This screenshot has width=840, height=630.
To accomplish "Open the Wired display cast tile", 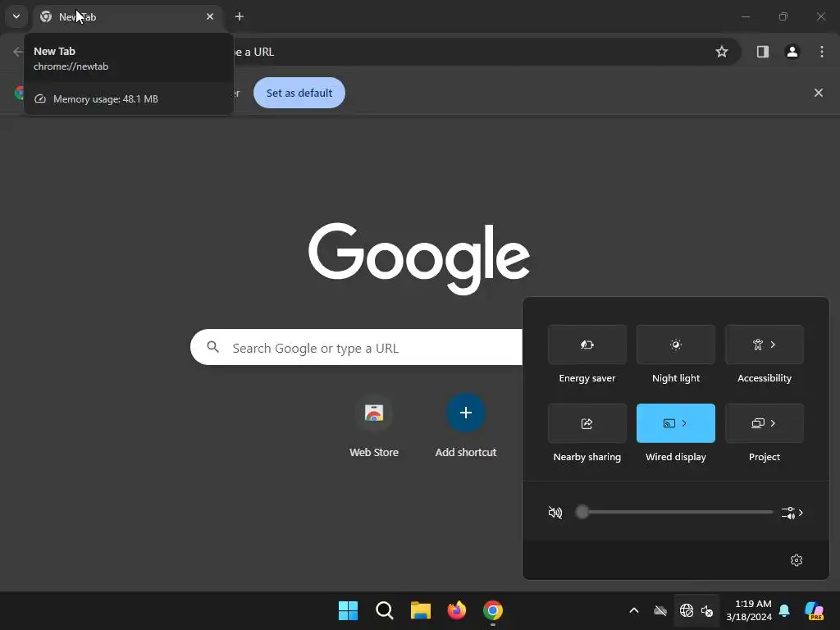I will (x=676, y=423).
